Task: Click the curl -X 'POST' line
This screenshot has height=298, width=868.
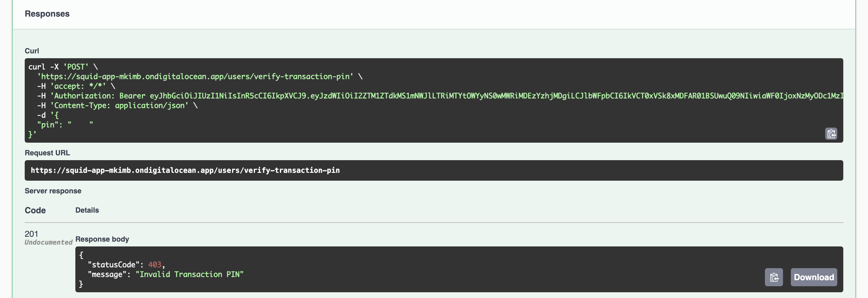Action: coord(63,67)
